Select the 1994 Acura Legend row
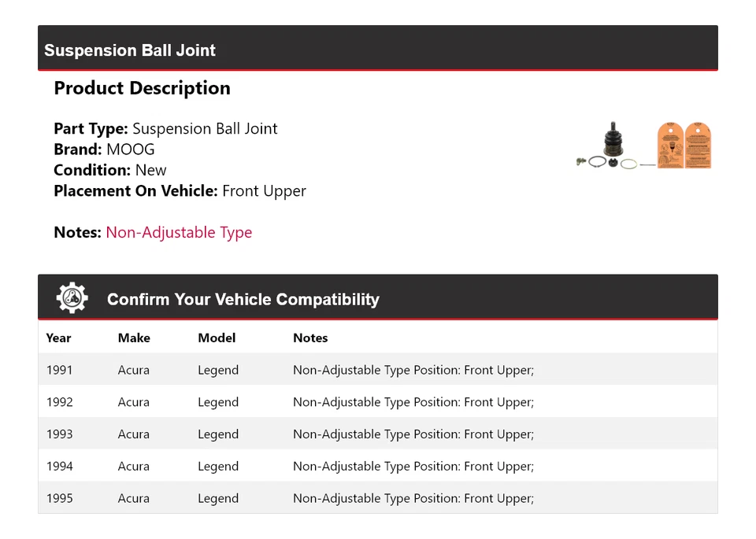 (378, 467)
